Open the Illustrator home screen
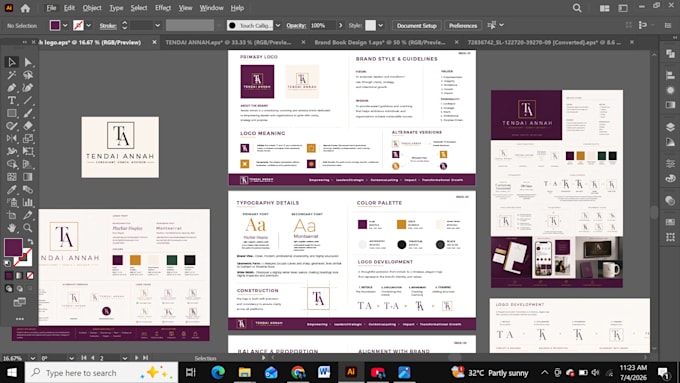This screenshot has width=680, height=383. point(25,8)
